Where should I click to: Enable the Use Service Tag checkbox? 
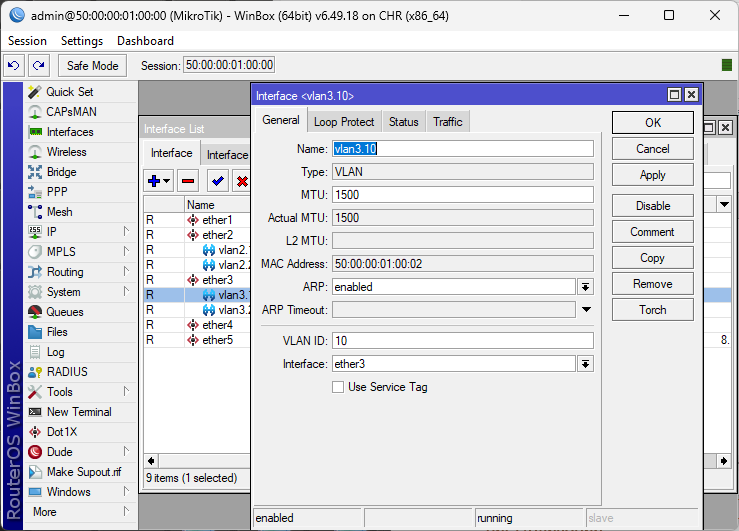338,387
